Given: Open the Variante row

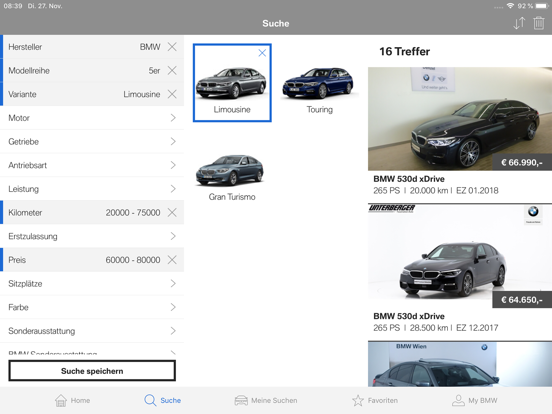Looking at the screenshot, I should pos(92,94).
